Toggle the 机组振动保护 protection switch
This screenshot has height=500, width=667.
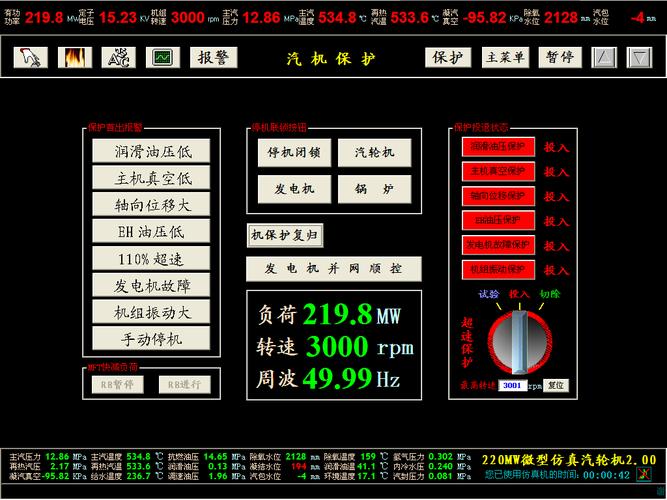click(499, 269)
